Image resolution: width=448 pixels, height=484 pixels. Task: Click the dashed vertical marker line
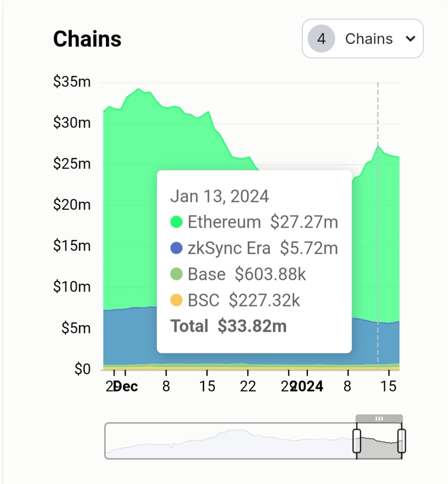pyautogui.click(x=378, y=113)
